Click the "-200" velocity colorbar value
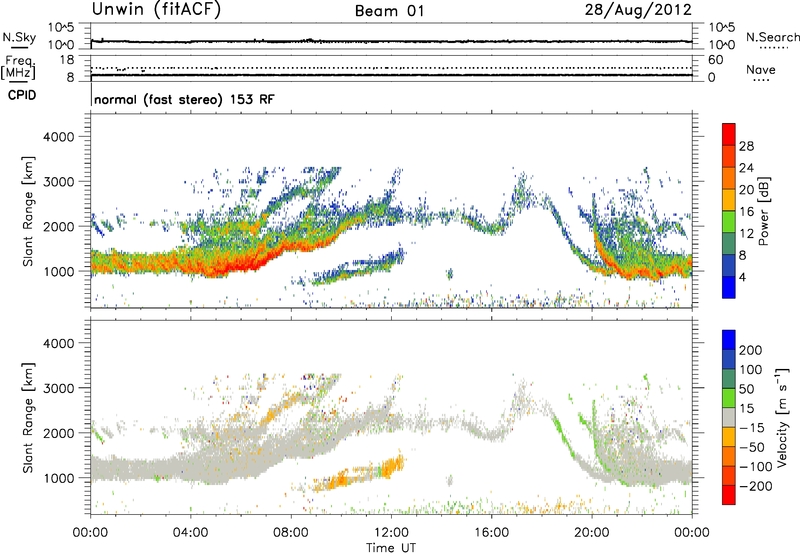 [x=756, y=486]
